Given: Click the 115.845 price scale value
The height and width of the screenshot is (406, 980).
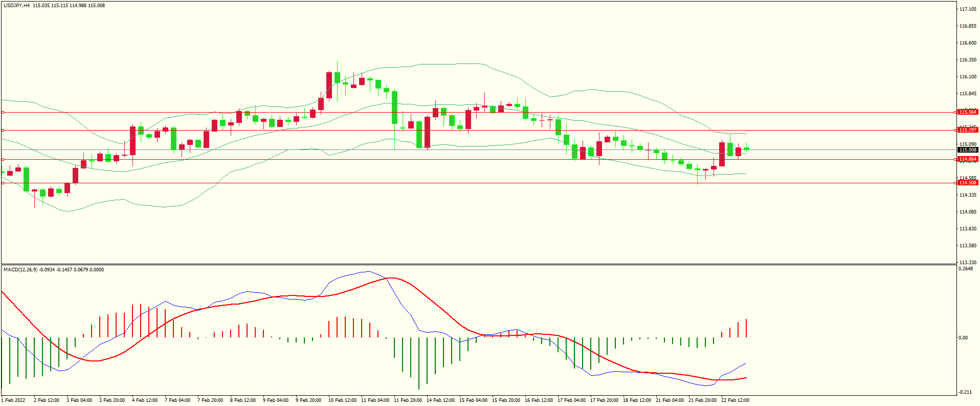Looking at the screenshot, I should pos(968,94).
